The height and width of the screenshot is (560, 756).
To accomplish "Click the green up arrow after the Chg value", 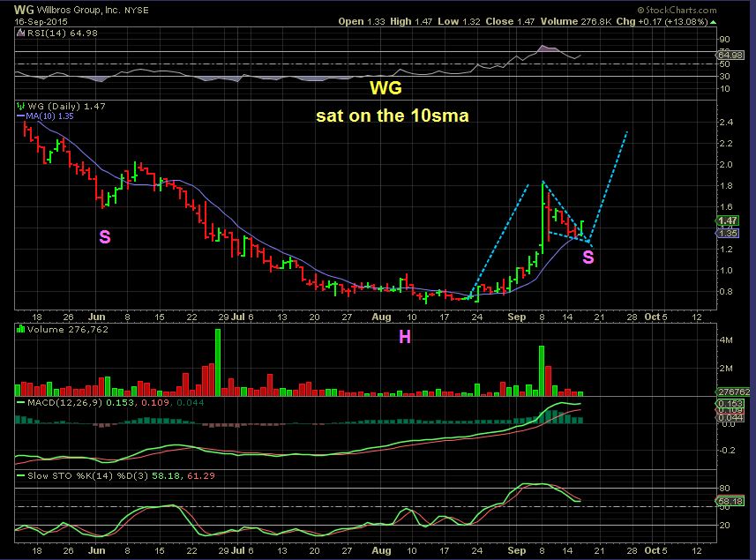I will coord(713,22).
